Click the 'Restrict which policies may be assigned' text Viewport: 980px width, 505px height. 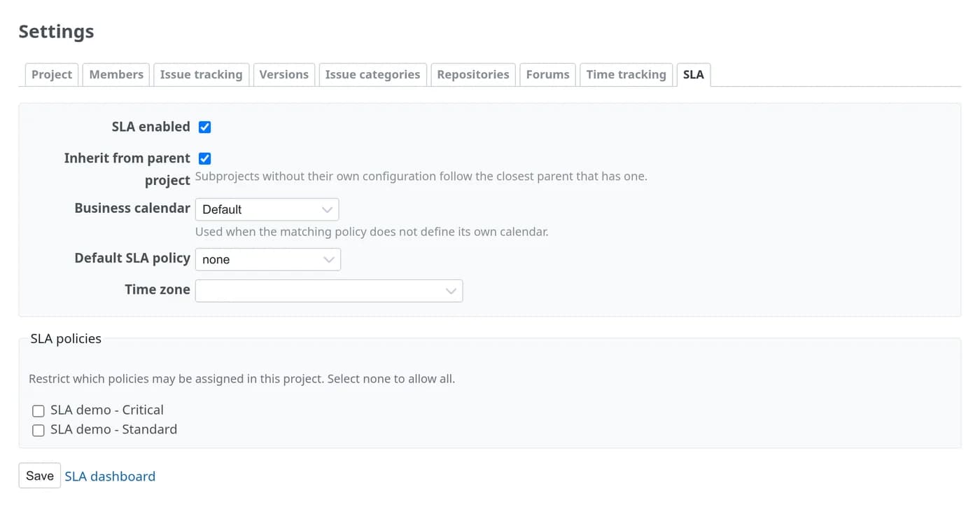pos(241,379)
